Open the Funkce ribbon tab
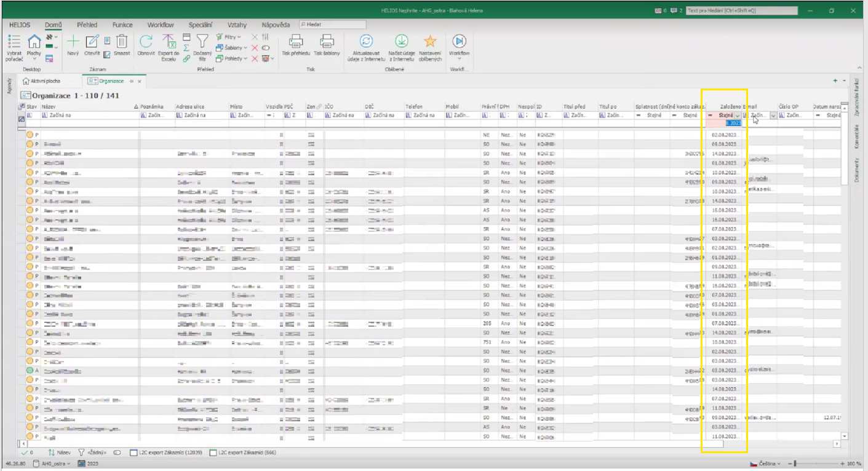Screen dimensions: 868x471 coord(122,25)
